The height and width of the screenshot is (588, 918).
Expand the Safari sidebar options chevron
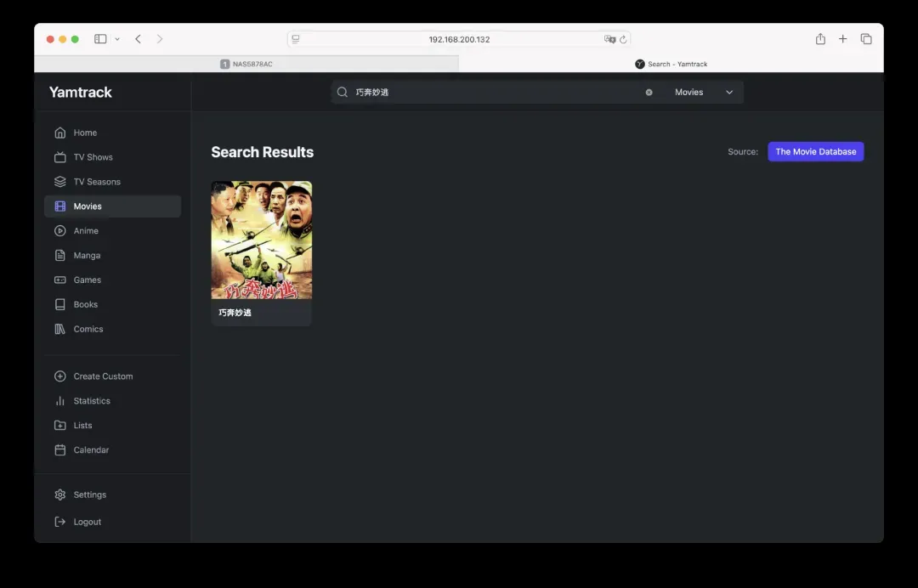click(x=117, y=39)
